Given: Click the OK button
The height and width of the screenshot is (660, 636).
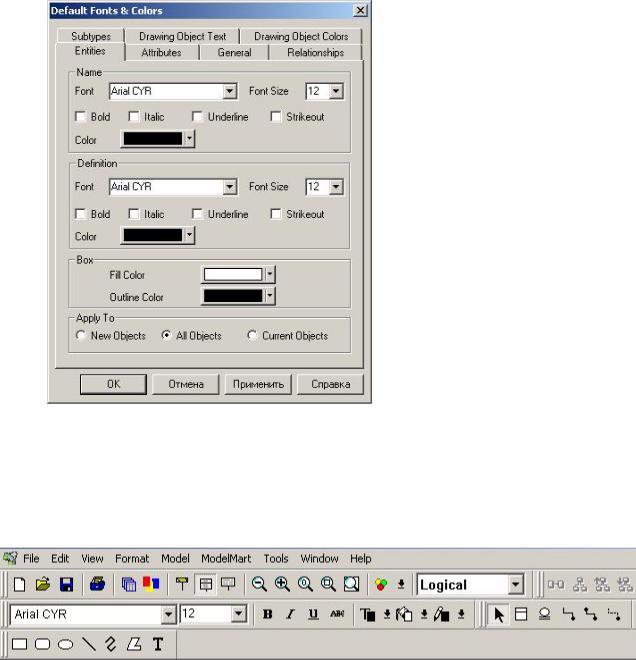Looking at the screenshot, I should [x=113, y=384].
